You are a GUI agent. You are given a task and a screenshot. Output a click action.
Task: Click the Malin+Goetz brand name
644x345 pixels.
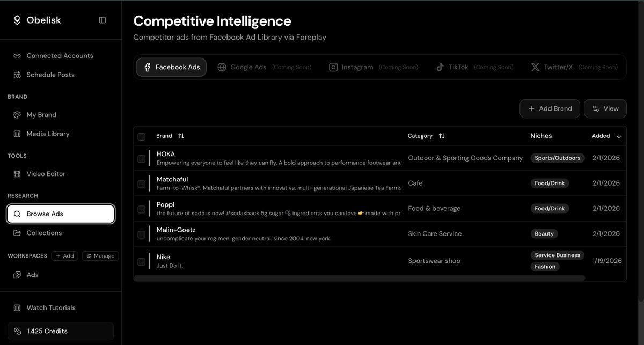176,230
